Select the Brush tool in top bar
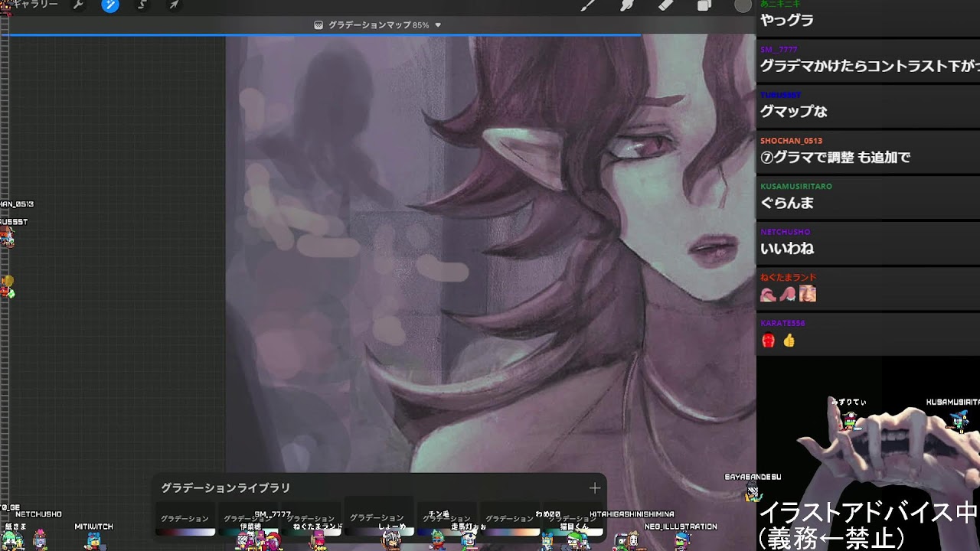Screen dimensions: 980x551 [x=587, y=5]
